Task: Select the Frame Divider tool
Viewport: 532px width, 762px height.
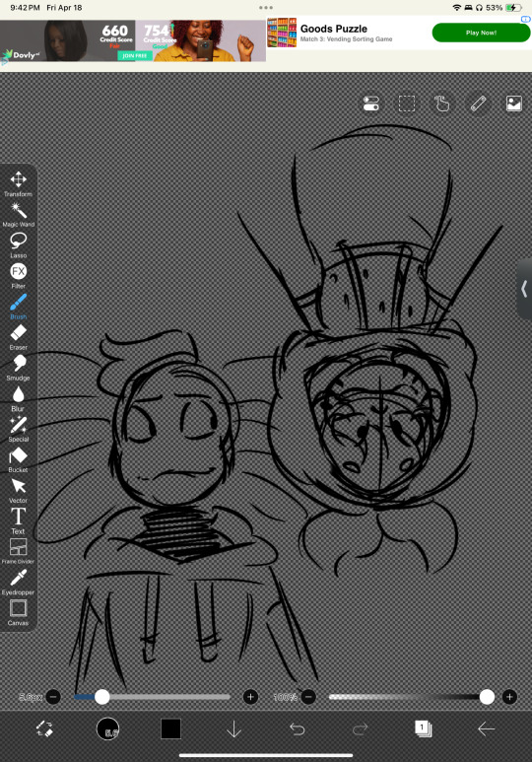Action: point(18,551)
